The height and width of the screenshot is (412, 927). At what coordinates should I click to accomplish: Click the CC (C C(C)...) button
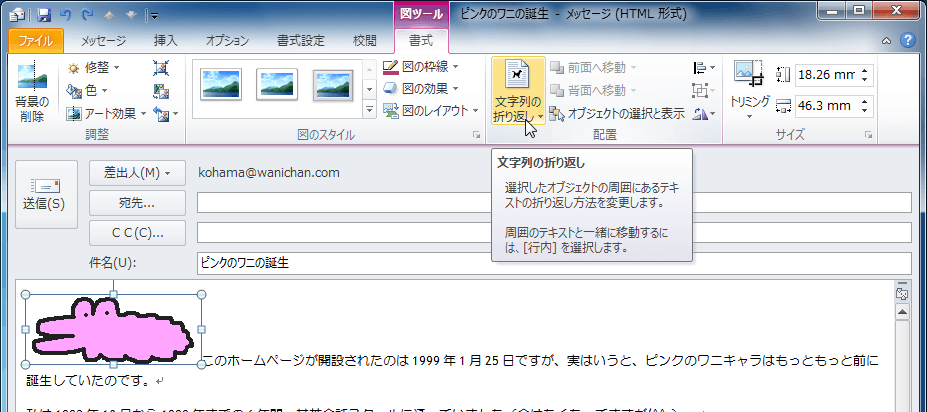137,233
